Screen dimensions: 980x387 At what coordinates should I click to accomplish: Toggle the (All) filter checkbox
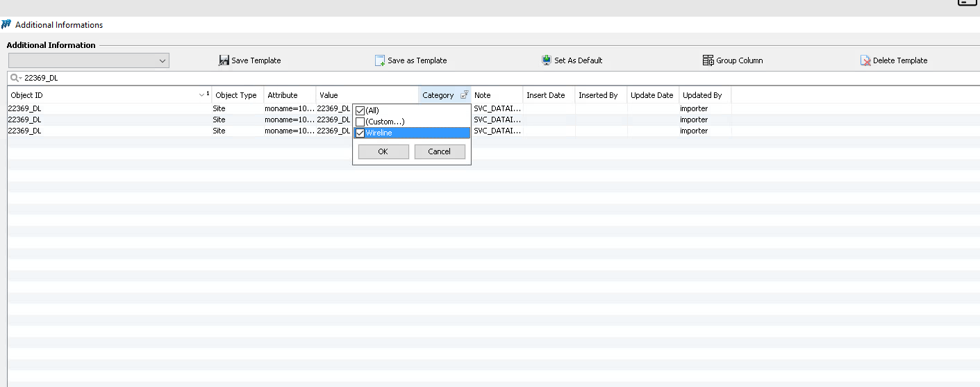click(360, 110)
